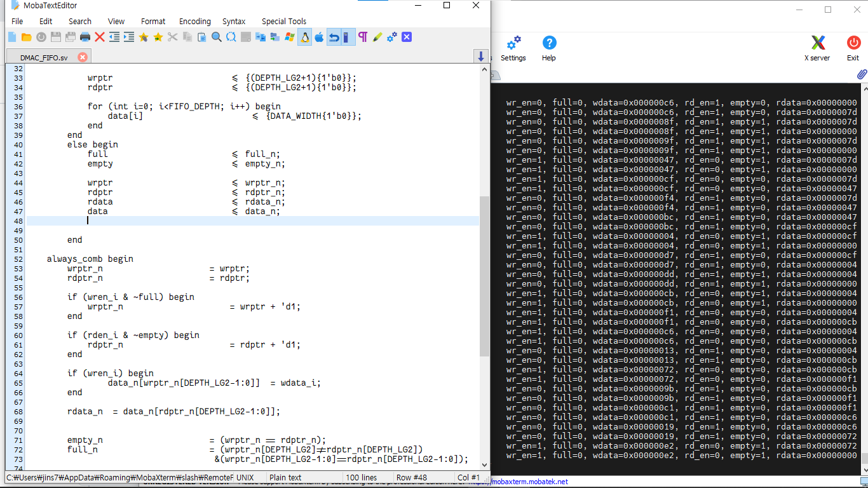Toggle UNIX line endings with the penguin icon
The image size is (868, 488).
[304, 37]
